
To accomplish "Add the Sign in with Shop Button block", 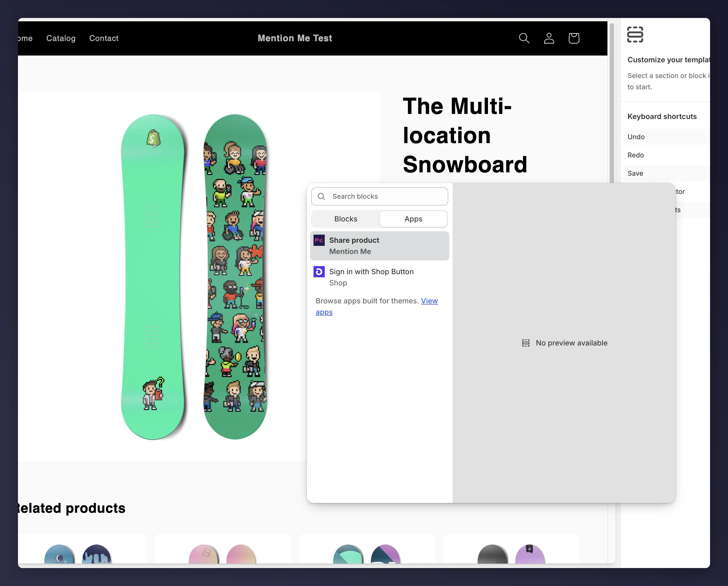I will (x=379, y=277).
